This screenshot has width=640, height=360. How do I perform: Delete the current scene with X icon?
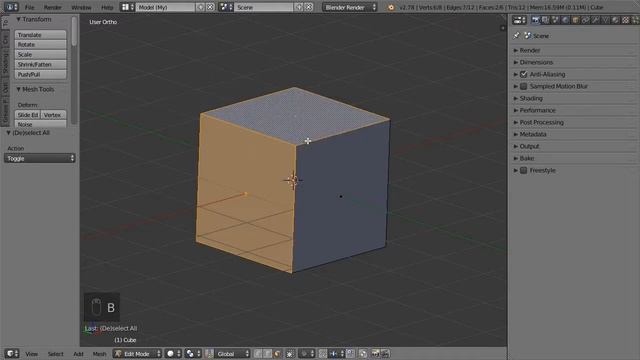coord(309,7)
